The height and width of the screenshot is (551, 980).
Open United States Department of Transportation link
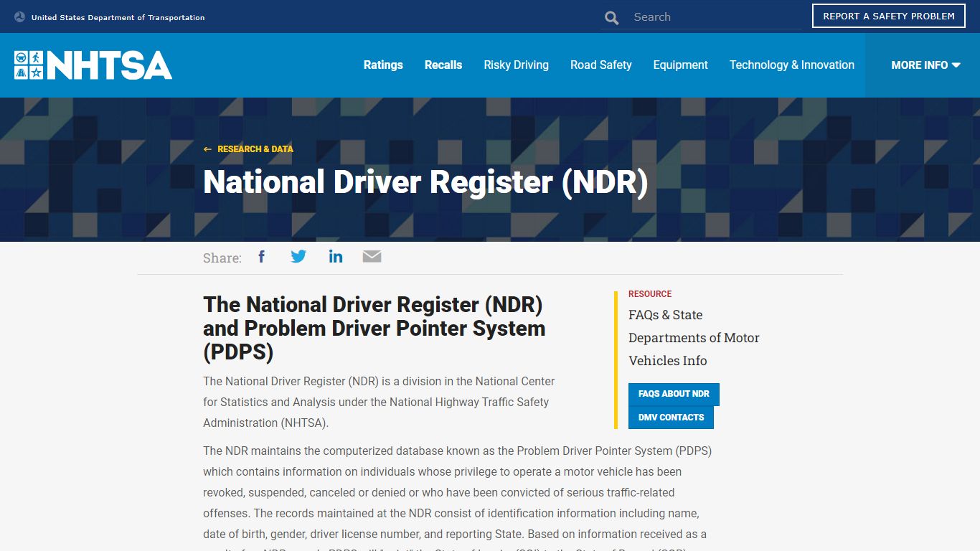[x=118, y=17]
